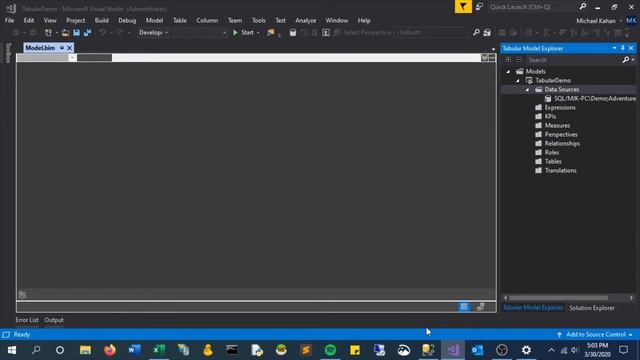
Task: Click the Redo toolbar icon
Action: coord(120,33)
